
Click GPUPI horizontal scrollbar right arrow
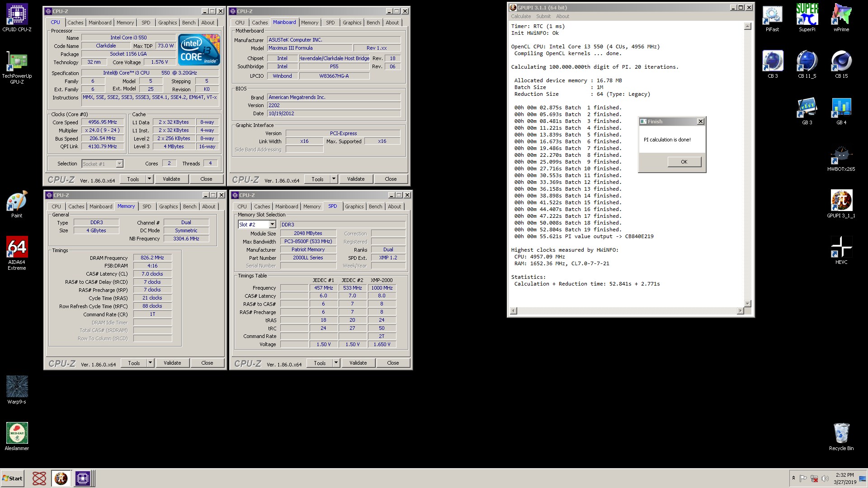(x=740, y=311)
